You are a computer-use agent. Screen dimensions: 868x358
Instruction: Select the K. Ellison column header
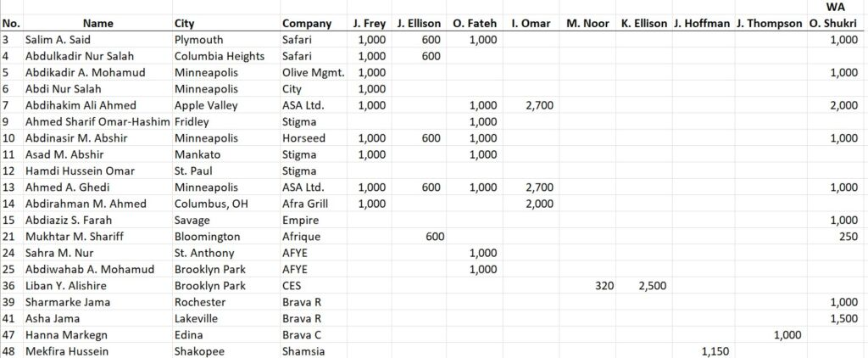643,23
